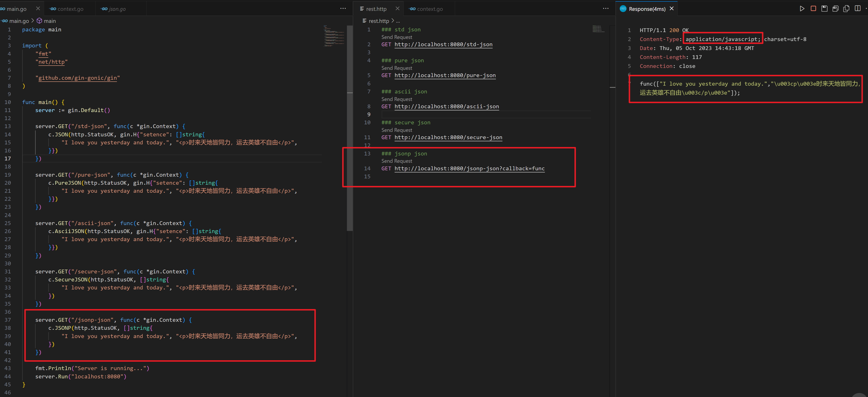This screenshot has height=397, width=868.
Task: Click the red stop square icon
Action: 813,9
